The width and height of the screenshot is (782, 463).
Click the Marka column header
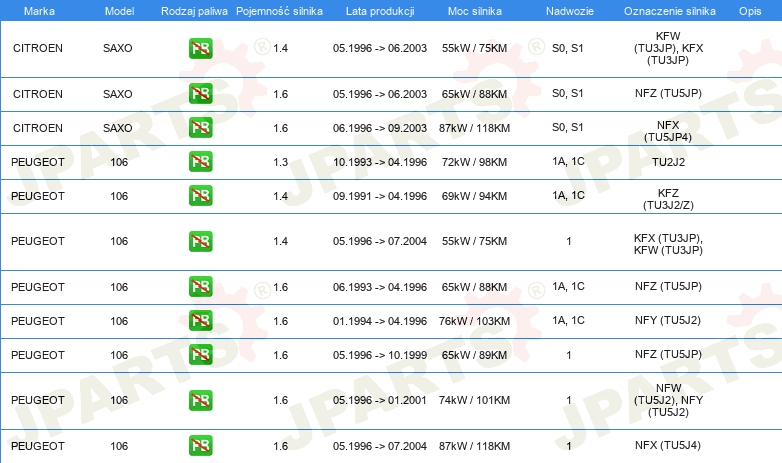39,11
